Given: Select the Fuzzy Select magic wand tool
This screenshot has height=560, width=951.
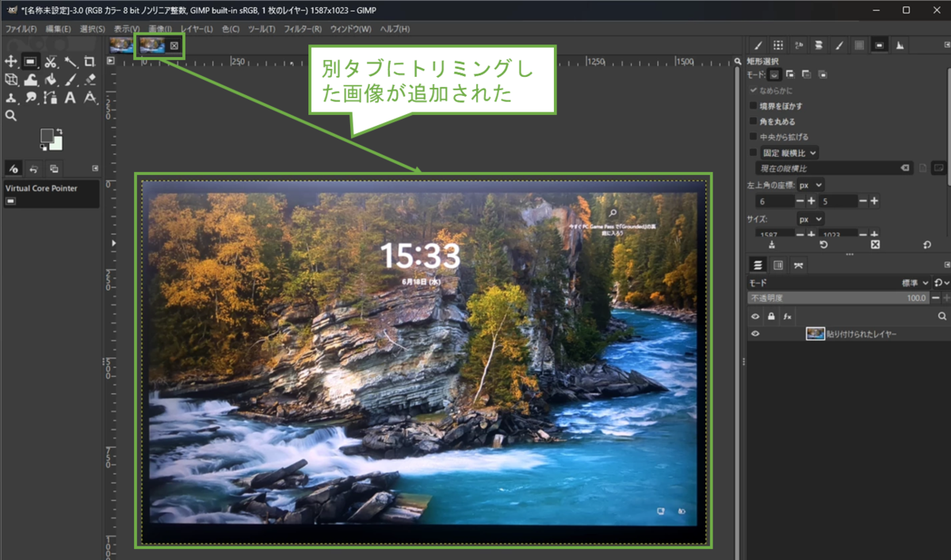Looking at the screenshot, I should click(71, 61).
